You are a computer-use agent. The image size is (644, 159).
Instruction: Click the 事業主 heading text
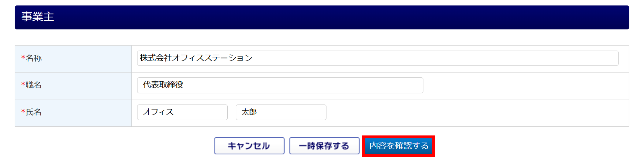point(38,17)
